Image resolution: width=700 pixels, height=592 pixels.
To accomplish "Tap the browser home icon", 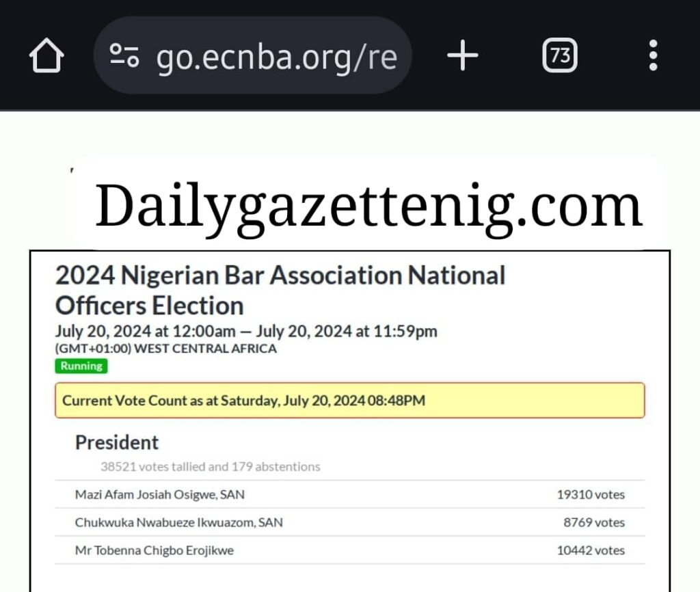I will 46,55.
